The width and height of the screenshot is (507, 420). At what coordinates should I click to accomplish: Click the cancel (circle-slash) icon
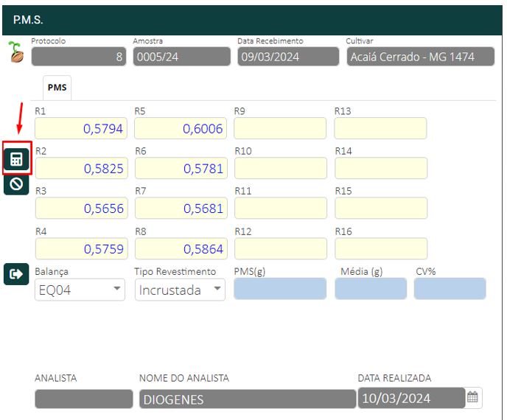pyautogui.click(x=16, y=184)
